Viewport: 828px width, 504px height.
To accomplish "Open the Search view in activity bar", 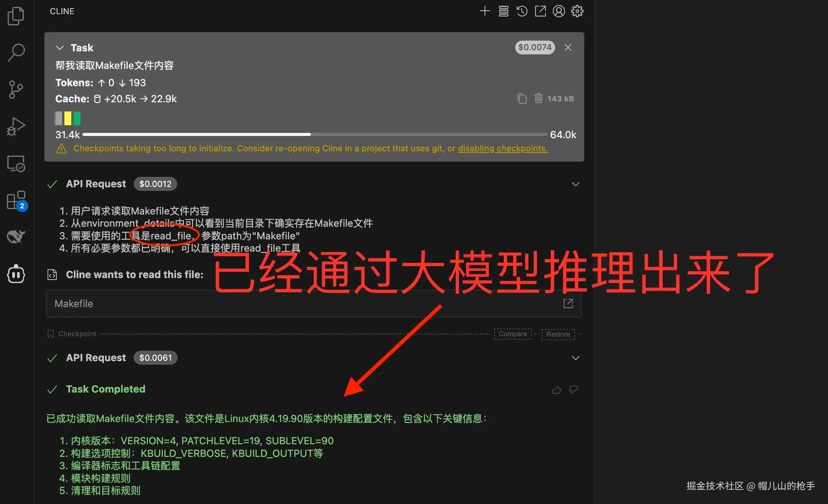I will pyautogui.click(x=16, y=52).
